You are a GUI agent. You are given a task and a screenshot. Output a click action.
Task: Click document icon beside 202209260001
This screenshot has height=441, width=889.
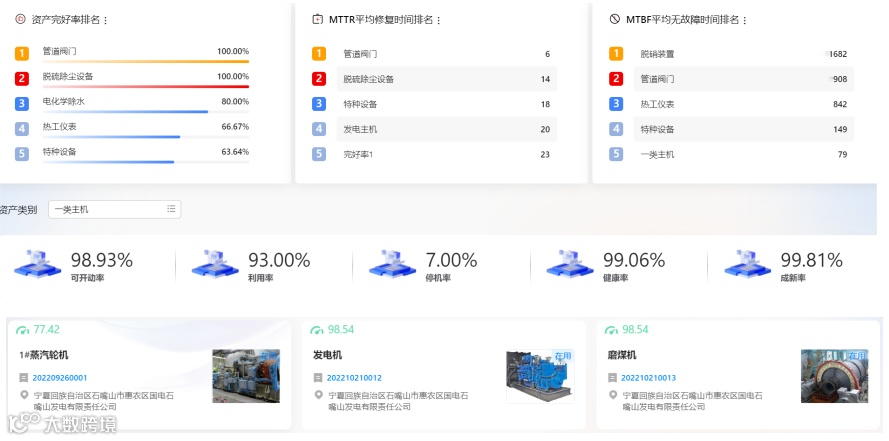click(x=23, y=378)
